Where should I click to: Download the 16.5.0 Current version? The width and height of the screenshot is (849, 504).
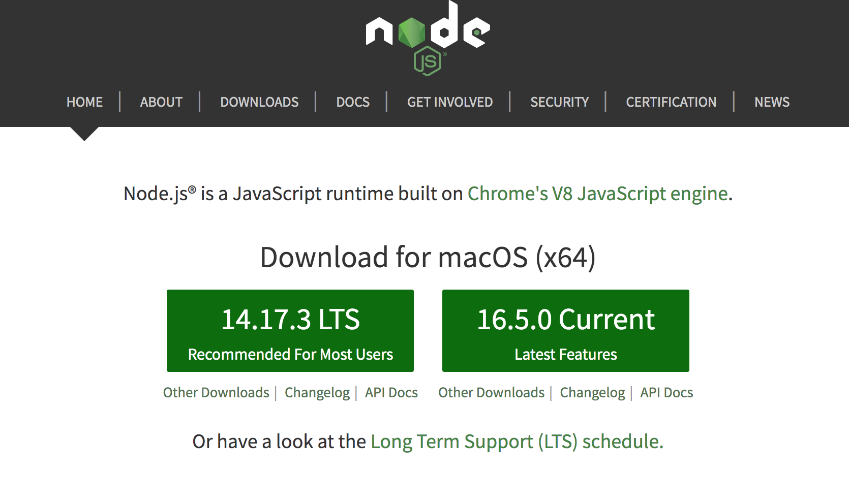[x=566, y=331]
